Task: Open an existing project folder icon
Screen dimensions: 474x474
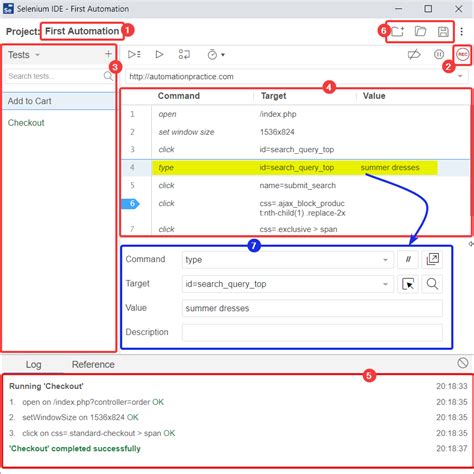Action: coord(420,32)
